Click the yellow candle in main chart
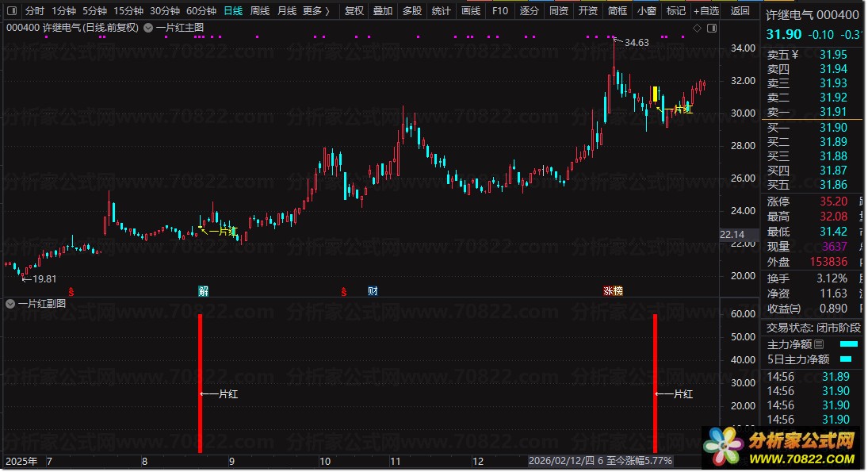Screen dimensions: 868x472 point(656,94)
